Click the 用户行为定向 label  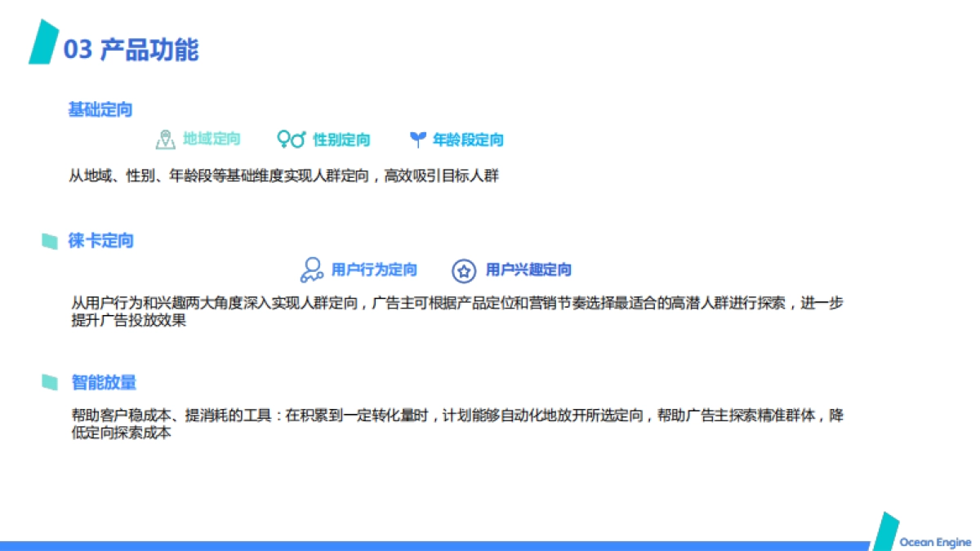(x=372, y=269)
